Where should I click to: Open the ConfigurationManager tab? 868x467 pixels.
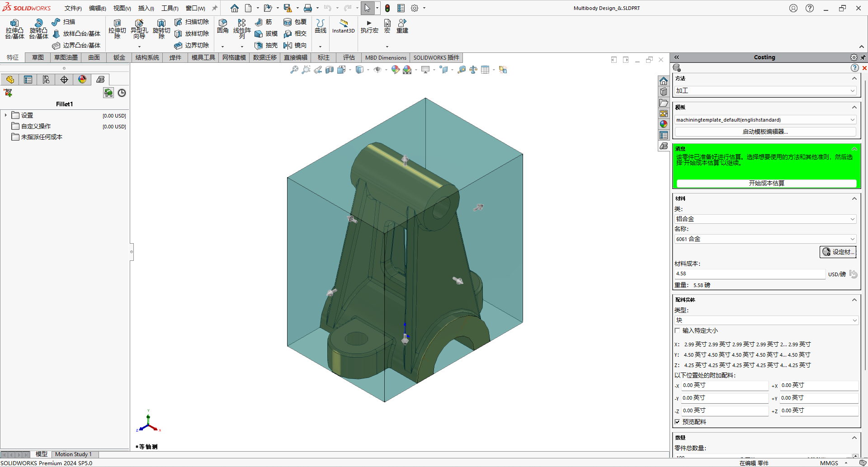[46, 79]
